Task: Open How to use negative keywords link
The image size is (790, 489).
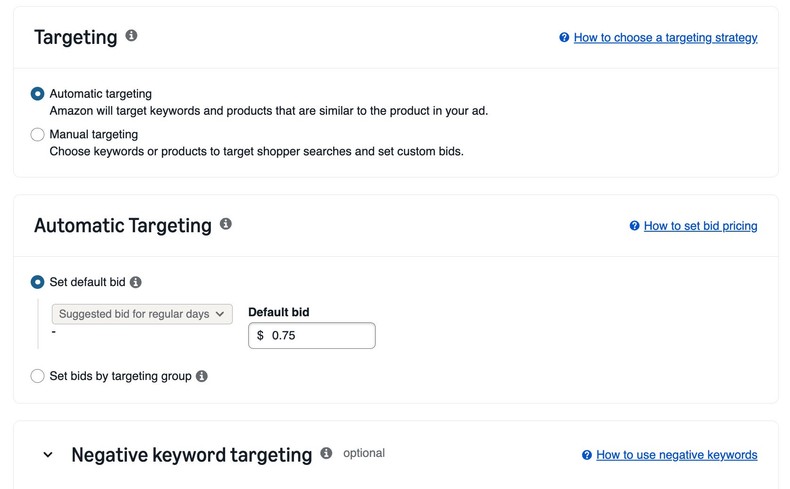Action: (676, 455)
